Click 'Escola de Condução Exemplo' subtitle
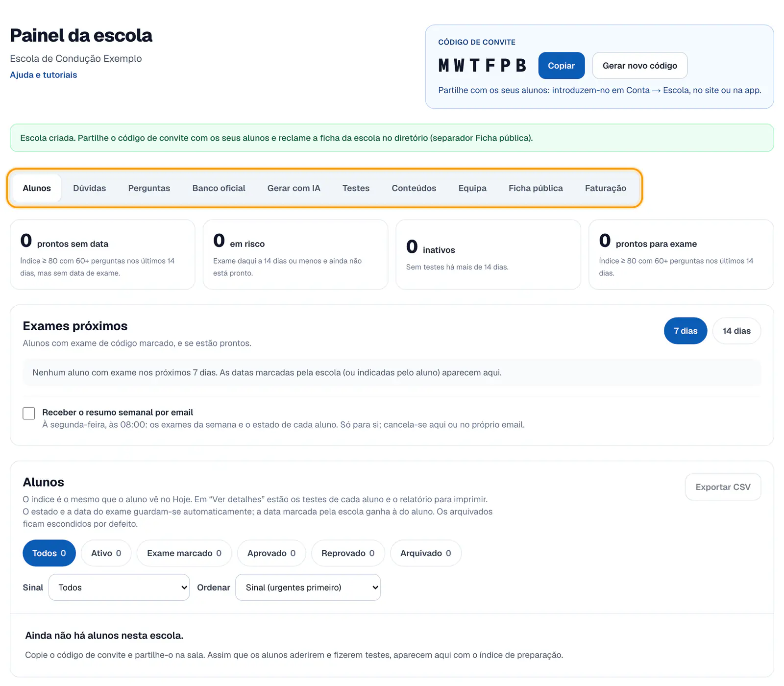The width and height of the screenshot is (784, 686). 76,58
